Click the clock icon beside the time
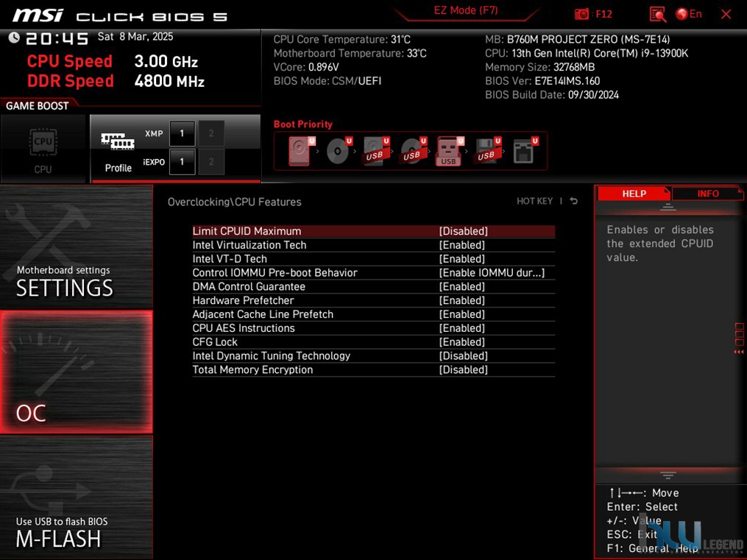Viewport: 747px width, 560px height. [14, 38]
